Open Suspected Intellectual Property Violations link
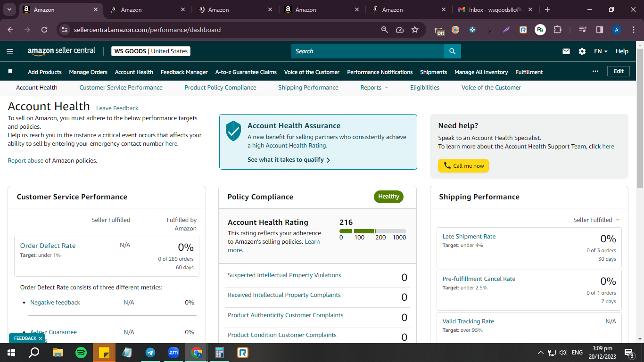Screen dimensions: 644x362 284,275
